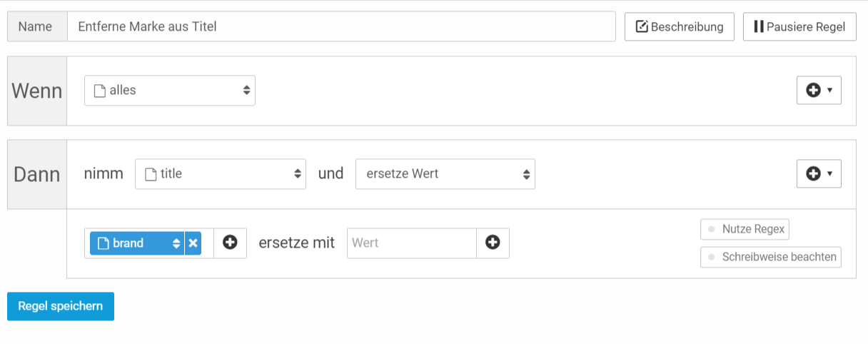Enable the Nutze Regex option

745,230
